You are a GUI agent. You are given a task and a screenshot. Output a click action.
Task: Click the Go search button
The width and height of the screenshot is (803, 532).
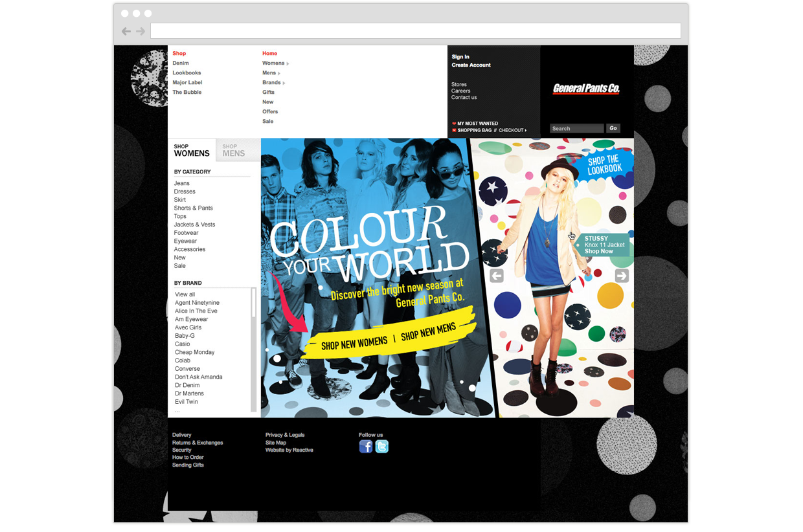[613, 128]
